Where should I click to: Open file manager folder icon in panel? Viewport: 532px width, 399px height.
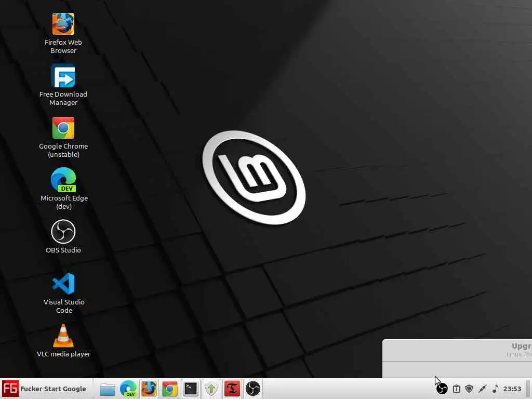[x=107, y=389]
